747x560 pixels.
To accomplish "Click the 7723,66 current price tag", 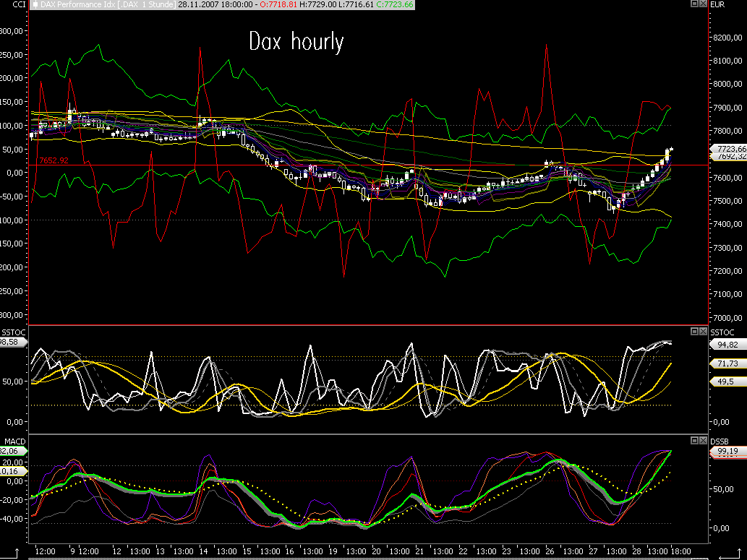I will coord(729,148).
